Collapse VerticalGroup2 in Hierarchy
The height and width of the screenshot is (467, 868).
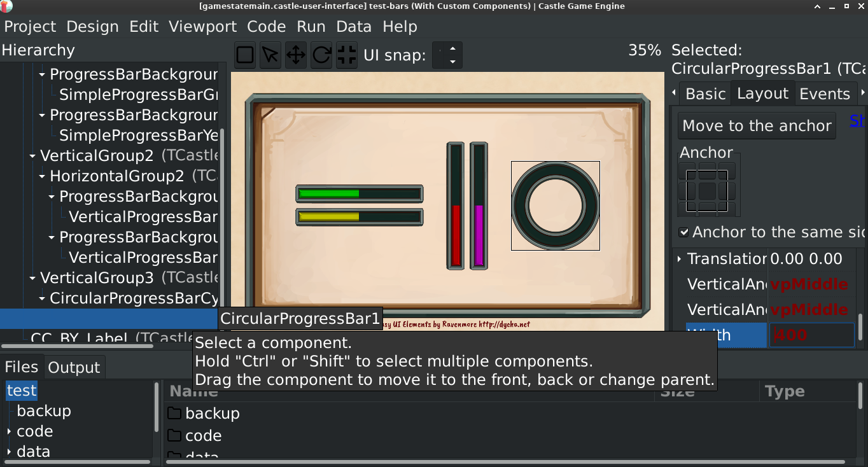pyautogui.click(x=32, y=156)
